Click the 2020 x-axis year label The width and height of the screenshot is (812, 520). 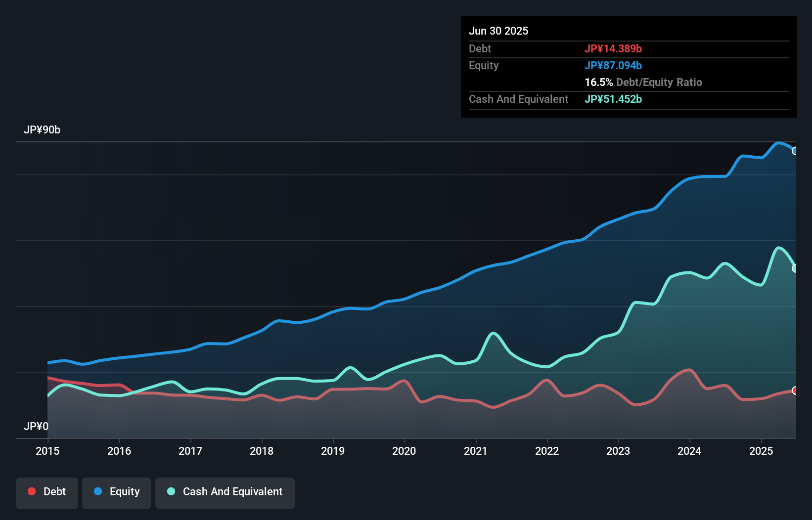(404, 451)
